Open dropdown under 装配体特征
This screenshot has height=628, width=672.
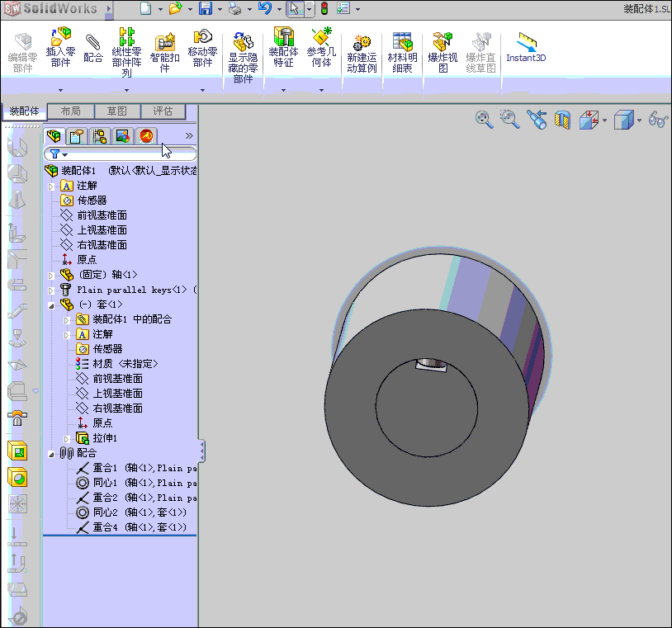[283, 91]
